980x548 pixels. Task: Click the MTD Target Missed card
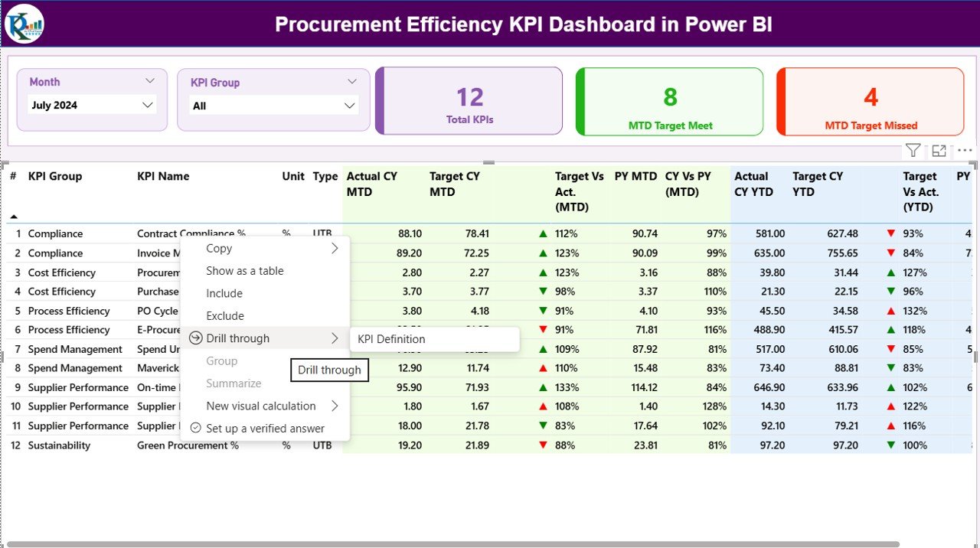coord(871,102)
